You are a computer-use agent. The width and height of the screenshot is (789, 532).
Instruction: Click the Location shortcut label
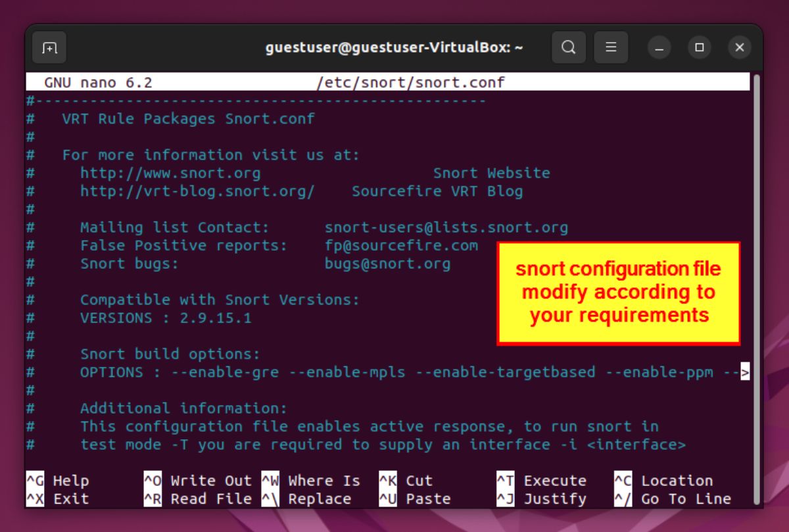tap(677, 480)
